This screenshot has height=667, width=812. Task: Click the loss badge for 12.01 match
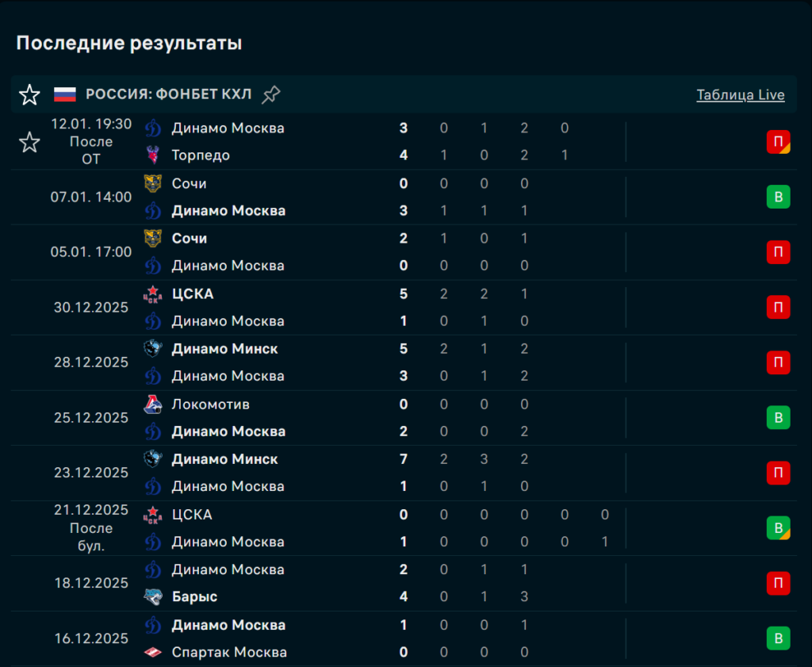pos(778,142)
